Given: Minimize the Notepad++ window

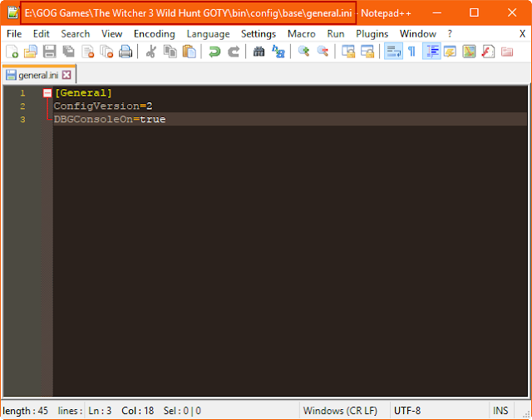Looking at the screenshot, I should coord(437,13).
